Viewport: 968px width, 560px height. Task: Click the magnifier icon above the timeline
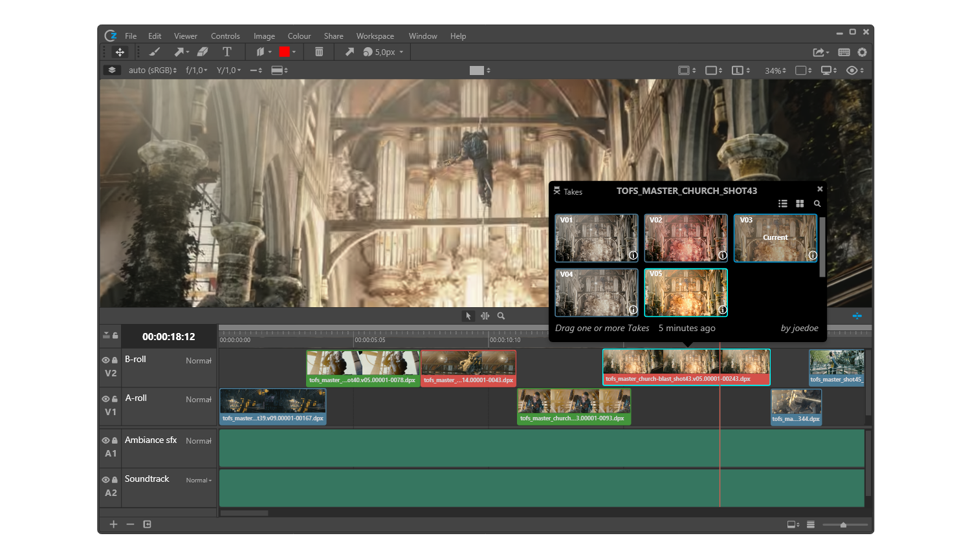(501, 316)
